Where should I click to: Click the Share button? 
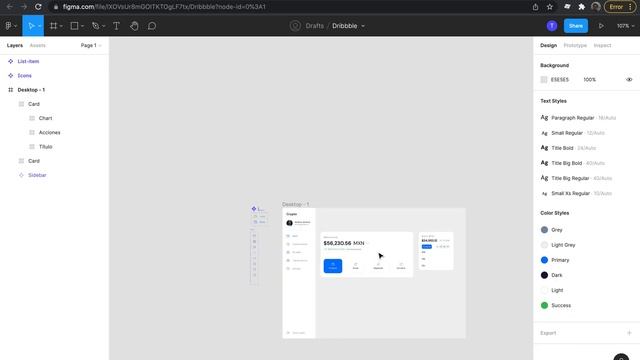pos(576,26)
